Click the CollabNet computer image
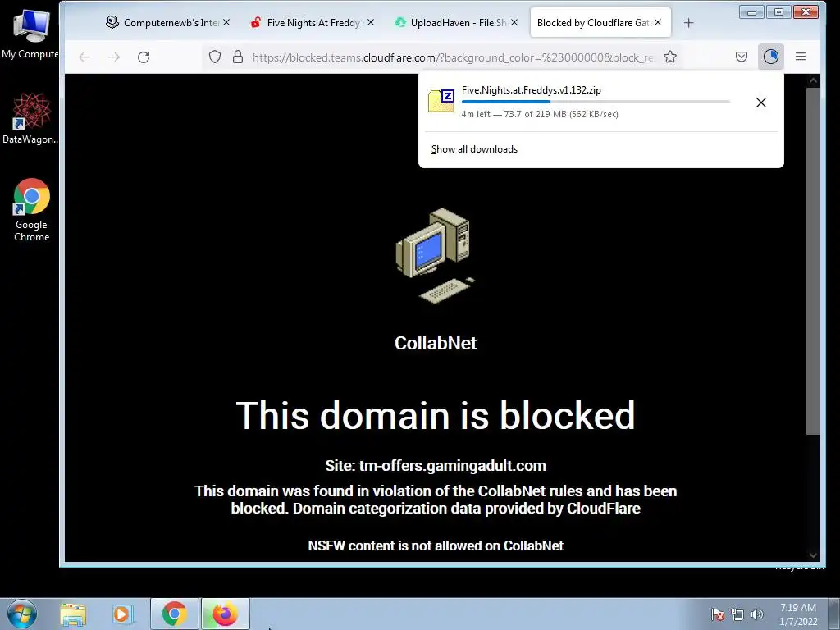The image size is (840, 630). click(x=436, y=256)
